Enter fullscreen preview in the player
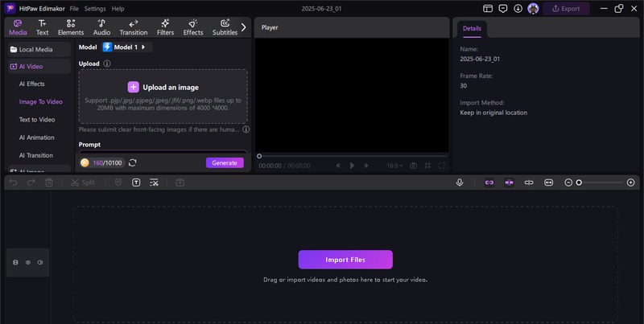This screenshot has width=644, height=324. [x=442, y=166]
